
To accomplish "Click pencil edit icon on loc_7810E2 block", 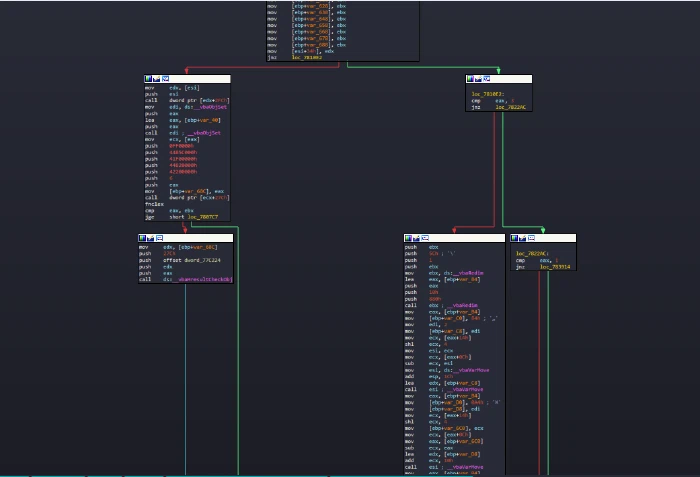I will pyautogui.click(x=479, y=79).
